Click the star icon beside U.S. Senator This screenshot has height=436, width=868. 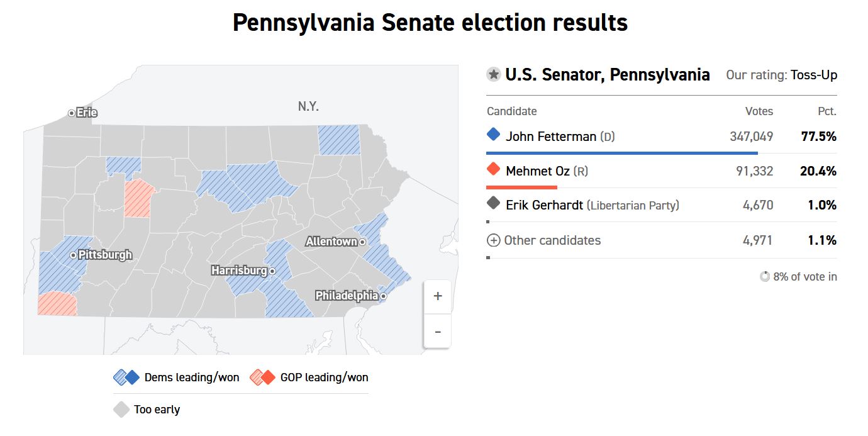coord(494,75)
